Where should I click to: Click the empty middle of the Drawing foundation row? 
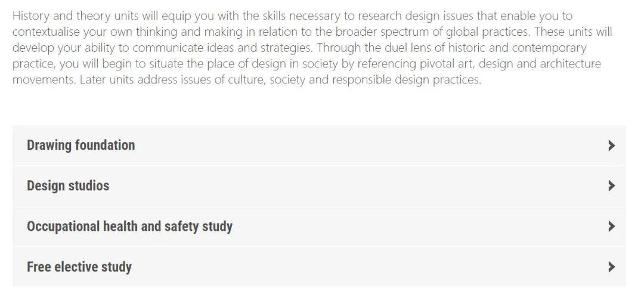[358, 146]
